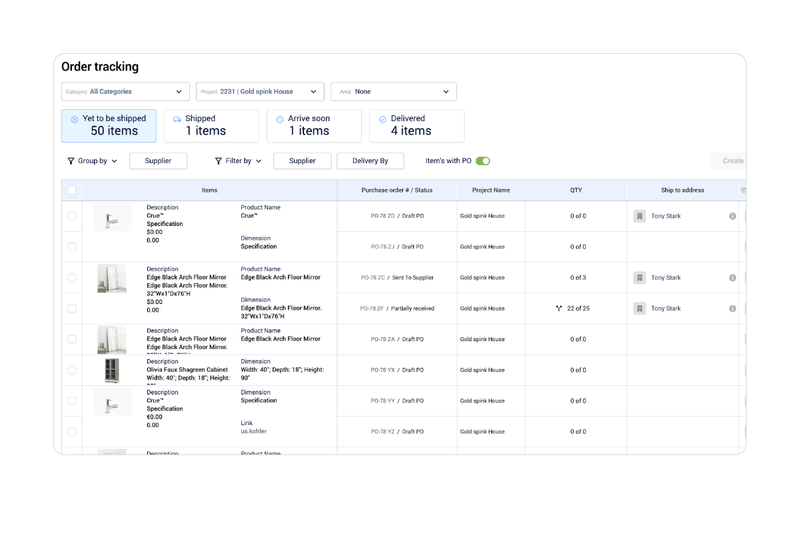Click the Supplier button beside Group by
Screen dimensions: 800x533
pos(158,161)
